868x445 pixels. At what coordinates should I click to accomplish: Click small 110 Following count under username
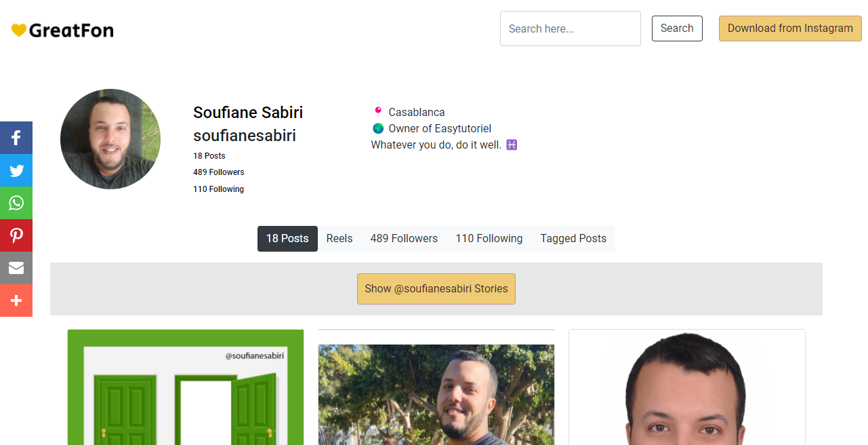tap(218, 189)
